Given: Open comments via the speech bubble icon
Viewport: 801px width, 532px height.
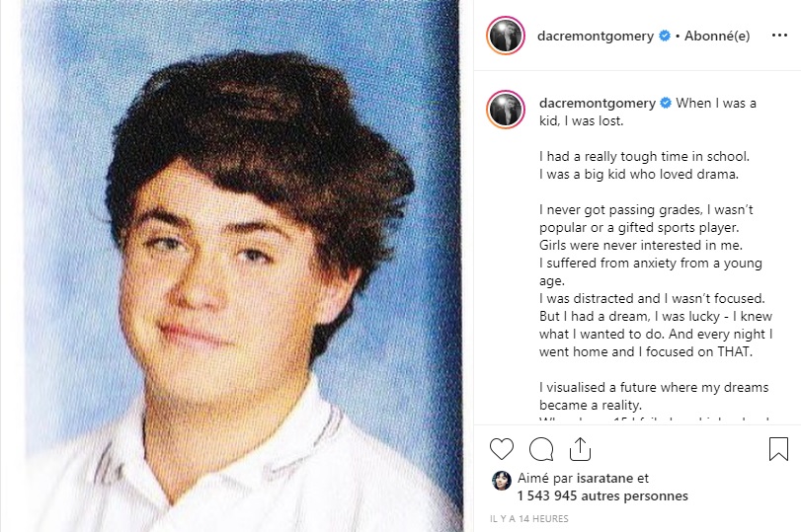Looking at the screenshot, I should click(541, 449).
